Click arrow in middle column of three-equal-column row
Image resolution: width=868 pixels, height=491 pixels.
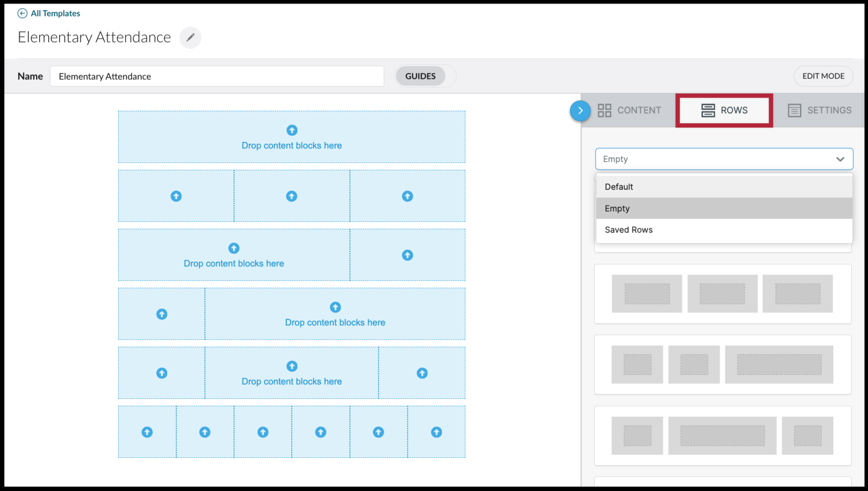click(292, 196)
